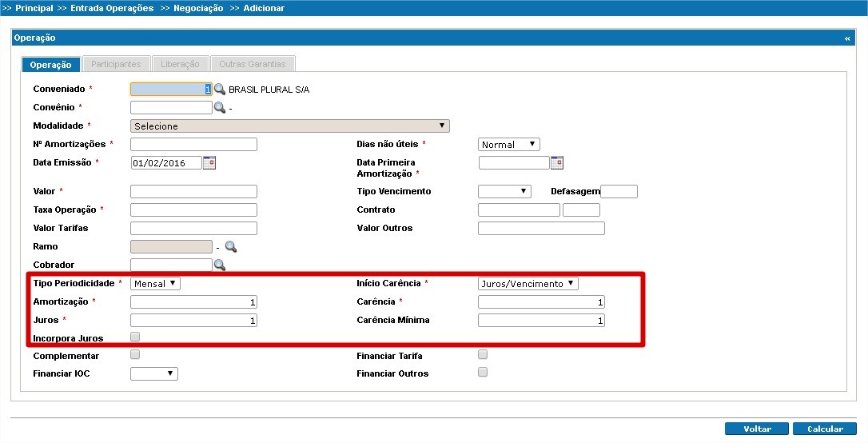Focus the Data Primeira Amortização field
This screenshot has width=868, height=443.
tap(514, 163)
